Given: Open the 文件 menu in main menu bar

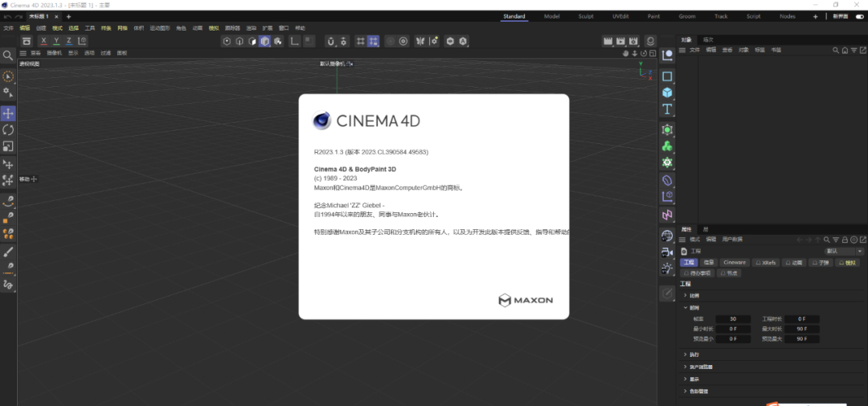Looking at the screenshot, I should (x=8, y=27).
